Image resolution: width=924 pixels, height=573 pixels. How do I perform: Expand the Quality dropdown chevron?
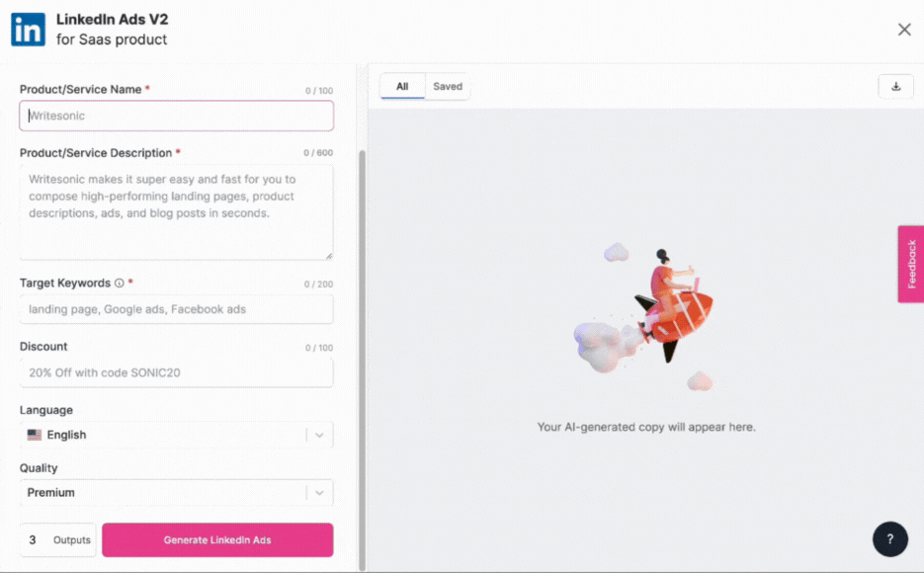click(319, 492)
